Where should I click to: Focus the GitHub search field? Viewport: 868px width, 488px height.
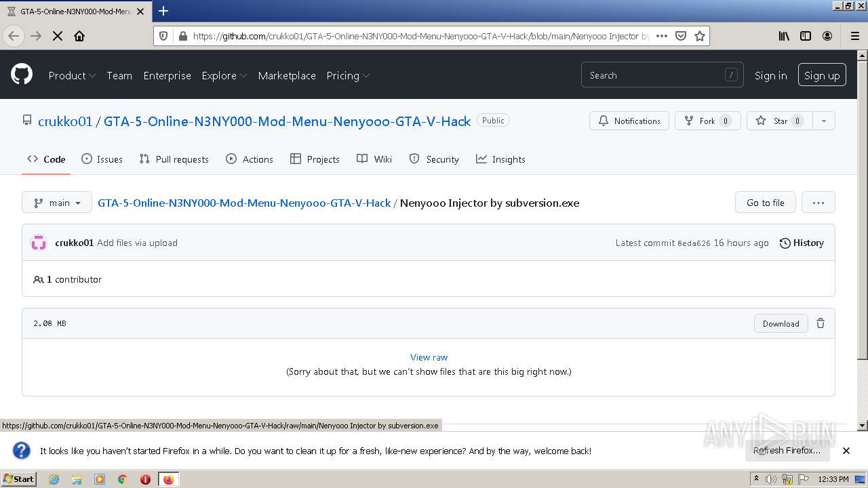pos(662,75)
